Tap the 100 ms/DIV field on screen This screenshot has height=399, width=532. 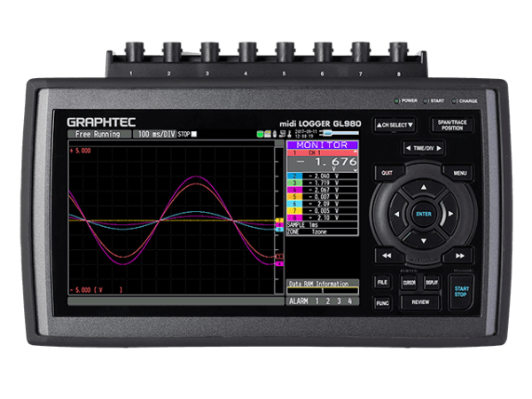pyautogui.click(x=155, y=134)
